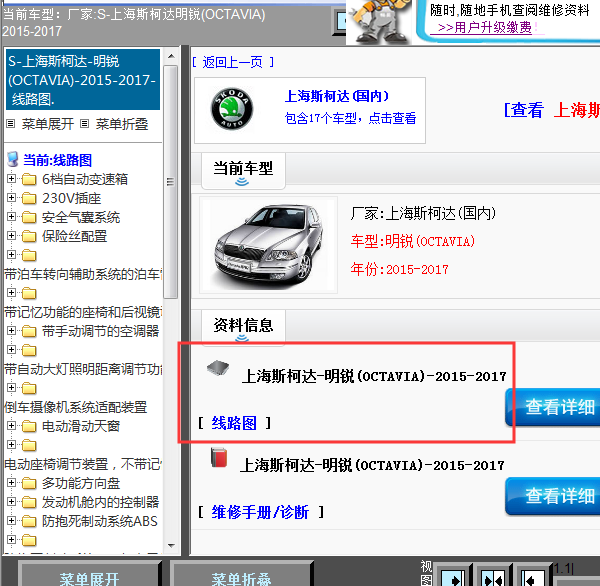Click 菜单折叠 icon in left panel
Viewport: 600px width, 586px height.
pyautogui.click(x=85, y=124)
